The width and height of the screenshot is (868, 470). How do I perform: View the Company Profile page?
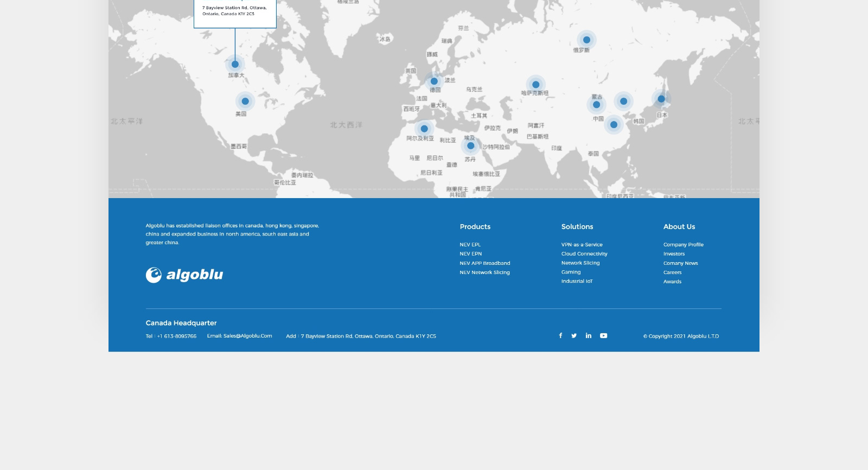click(x=683, y=245)
